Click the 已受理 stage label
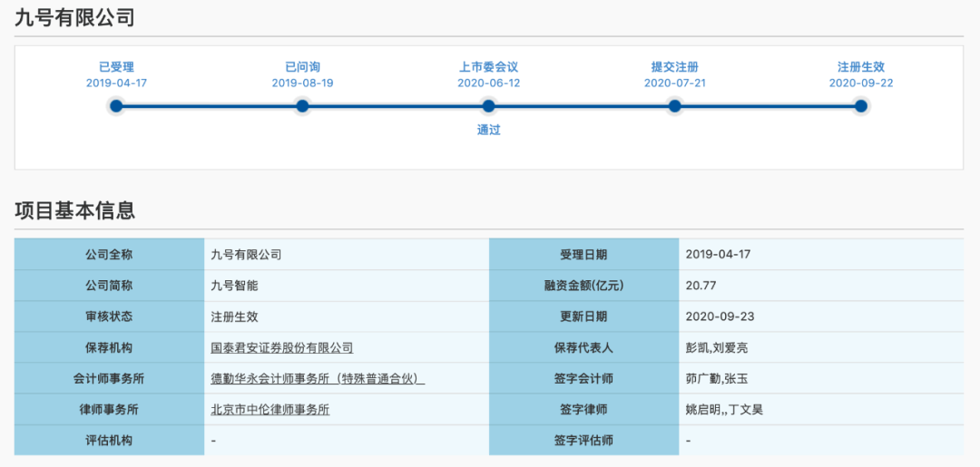The image size is (980, 467). click(116, 67)
